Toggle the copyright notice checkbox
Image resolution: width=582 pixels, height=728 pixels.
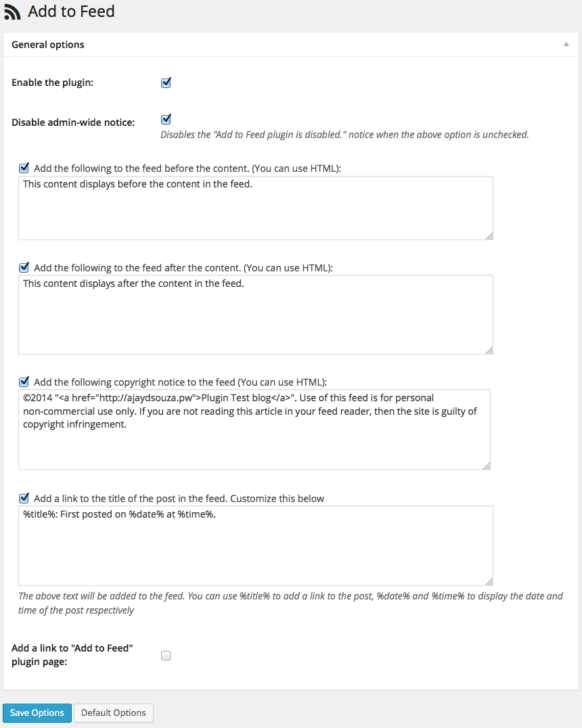pyautogui.click(x=24, y=382)
